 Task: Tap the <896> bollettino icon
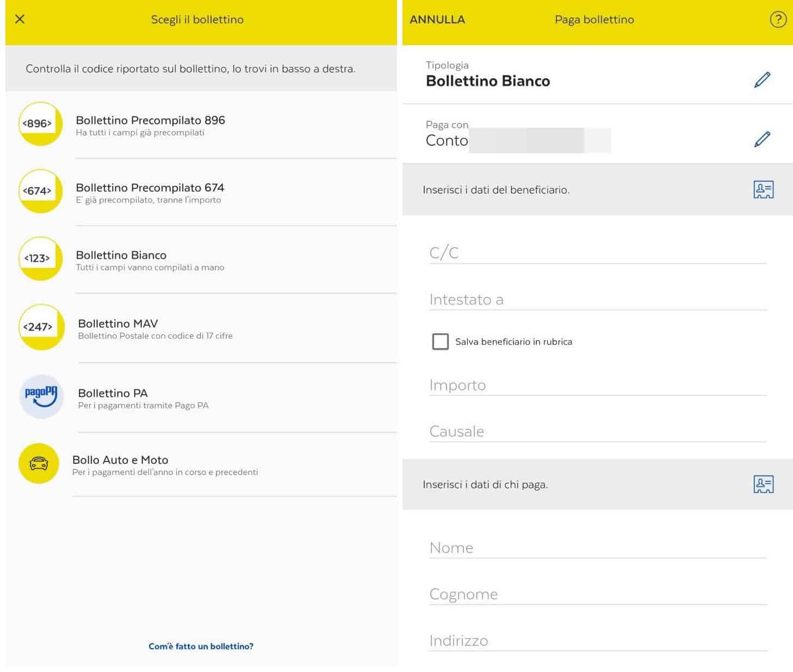41,123
